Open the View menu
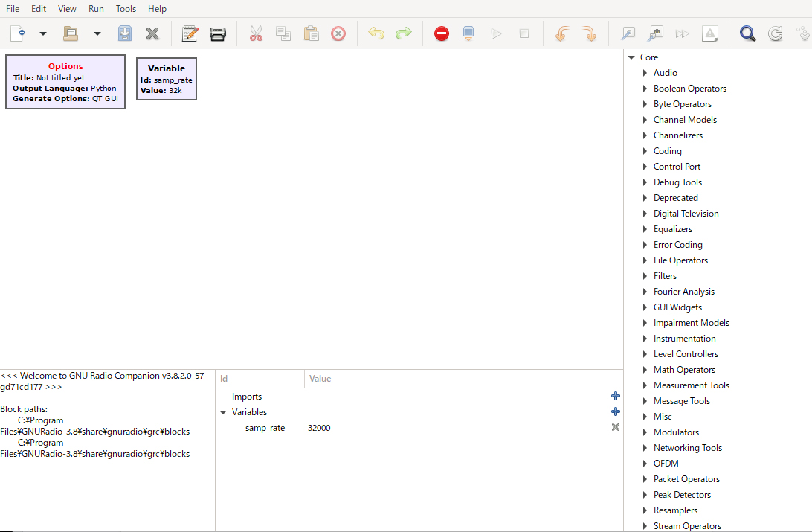The height and width of the screenshot is (532, 812). 67,9
